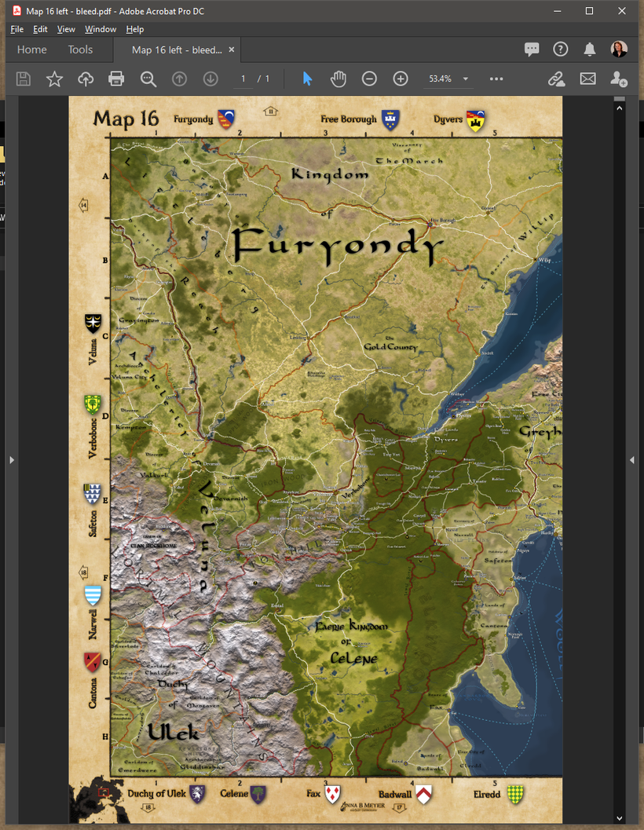
Task: Expand the right tools pane
Action: click(x=632, y=459)
